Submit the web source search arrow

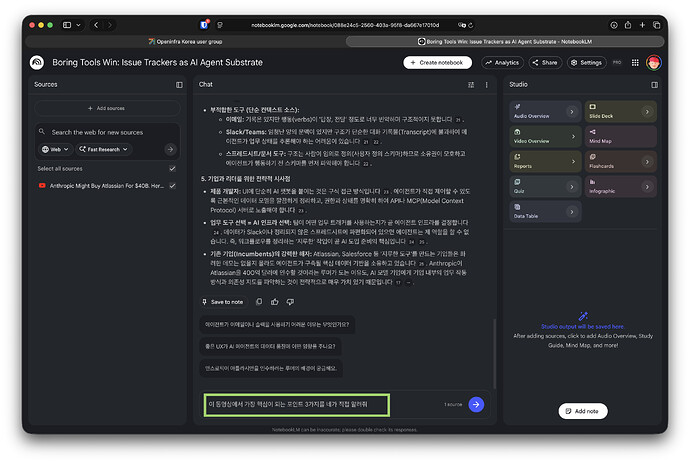(170, 149)
